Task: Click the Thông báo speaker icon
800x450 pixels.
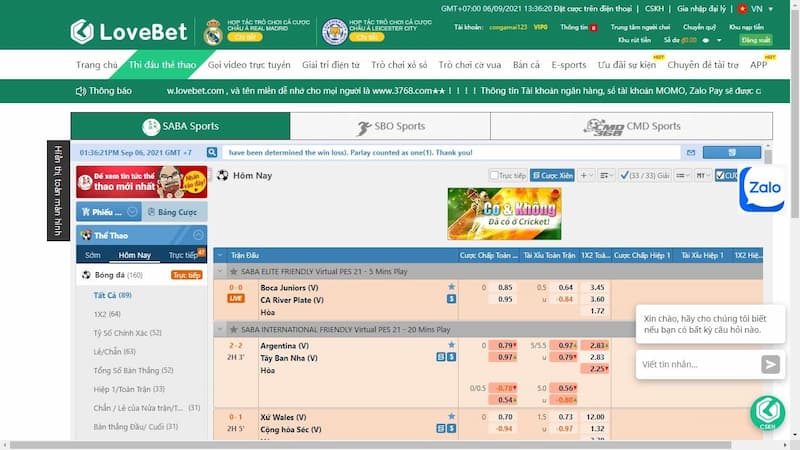Action: (81, 91)
